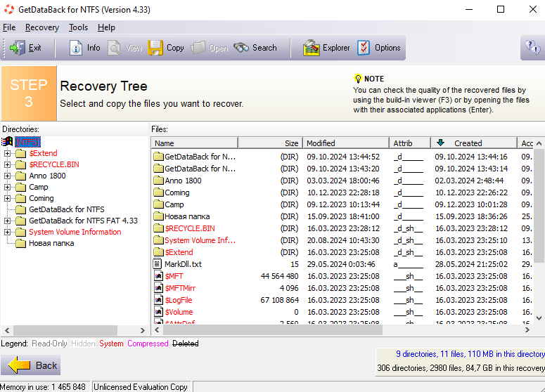Click the $Volume file icon
545x392 pixels.
[158, 312]
